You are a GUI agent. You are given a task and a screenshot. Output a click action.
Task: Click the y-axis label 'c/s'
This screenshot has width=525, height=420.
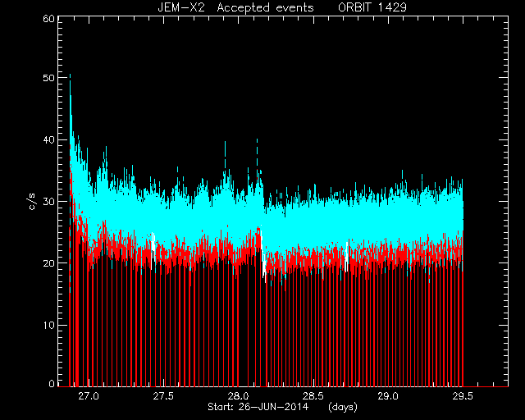32,202
